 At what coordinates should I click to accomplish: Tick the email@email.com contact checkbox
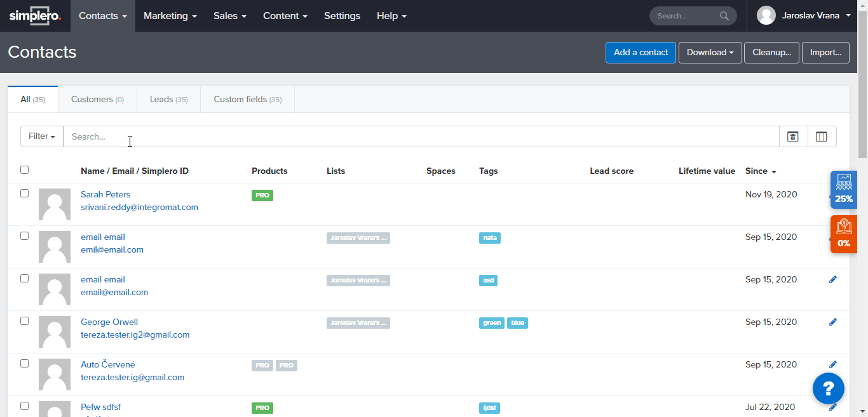(24, 278)
